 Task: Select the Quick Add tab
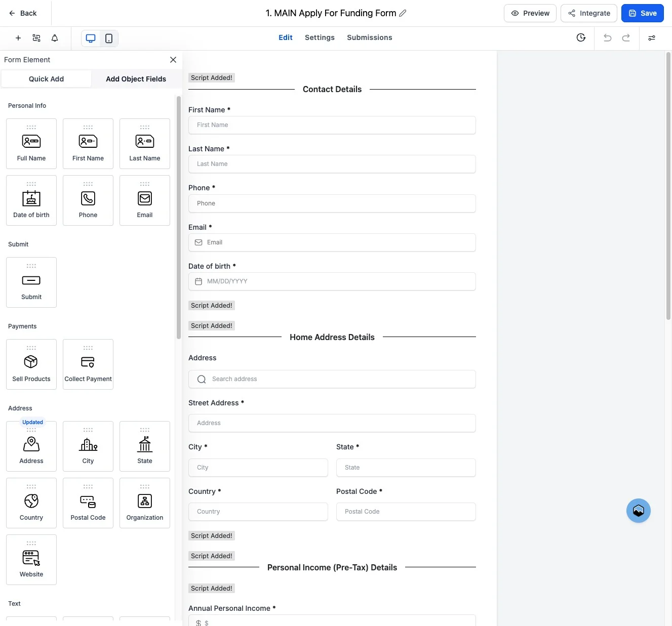[46, 79]
